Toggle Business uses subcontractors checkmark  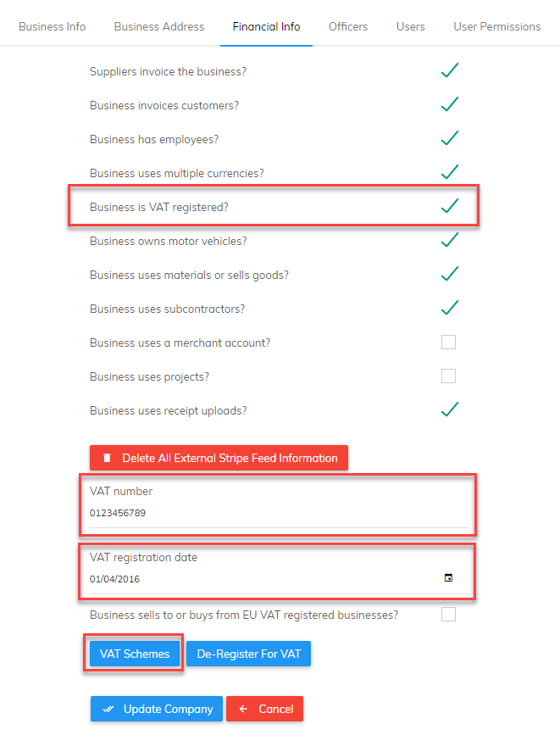tap(449, 308)
